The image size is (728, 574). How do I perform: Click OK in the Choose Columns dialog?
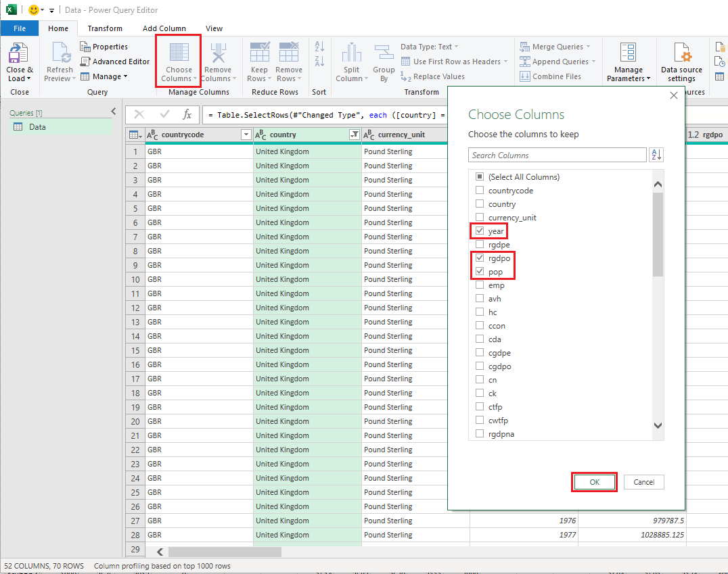(594, 481)
